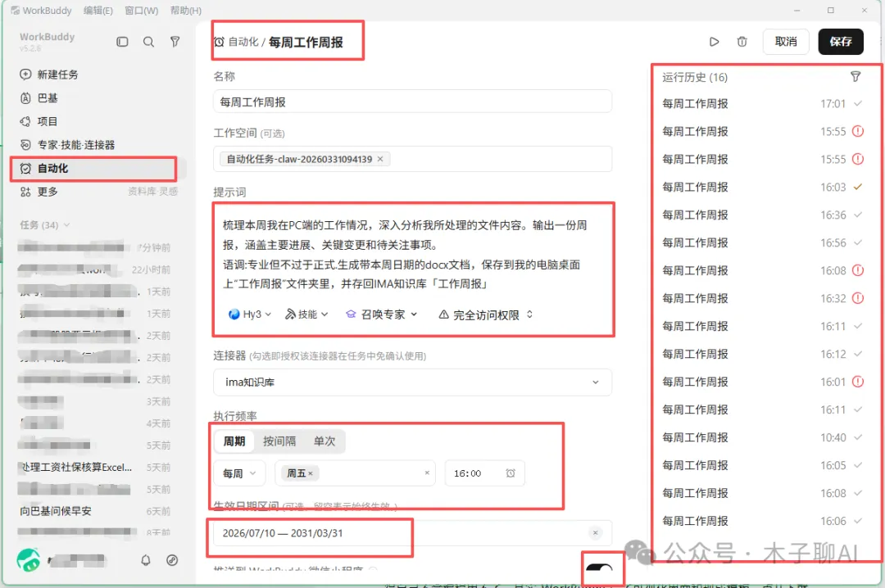This screenshot has width=885, height=588.
Task: Open the 编辑(E) menu
Action: click(x=98, y=10)
